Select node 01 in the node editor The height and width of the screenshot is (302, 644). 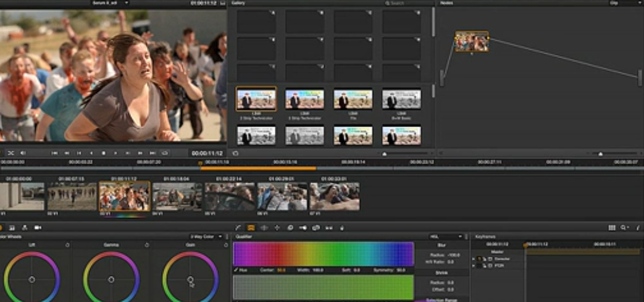[x=472, y=41]
